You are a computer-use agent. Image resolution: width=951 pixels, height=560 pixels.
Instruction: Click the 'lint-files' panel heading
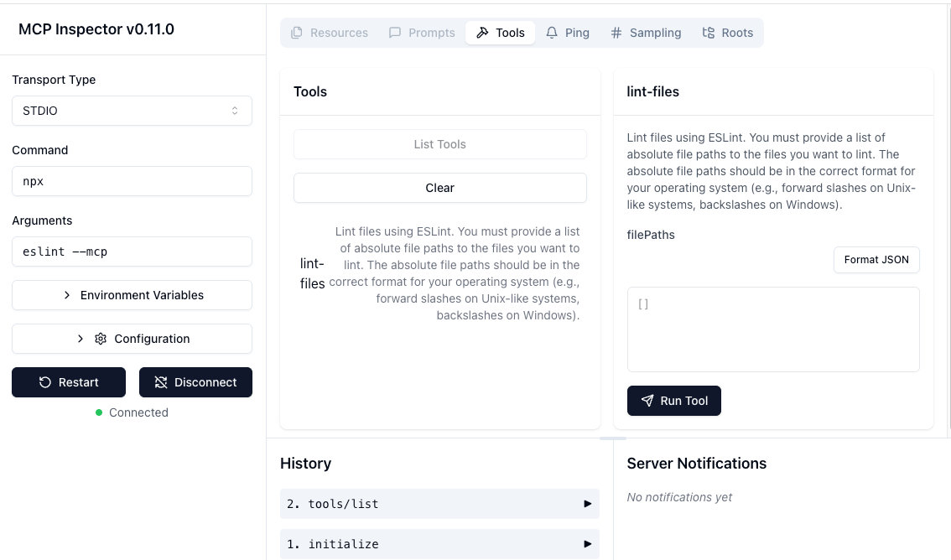(652, 91)
